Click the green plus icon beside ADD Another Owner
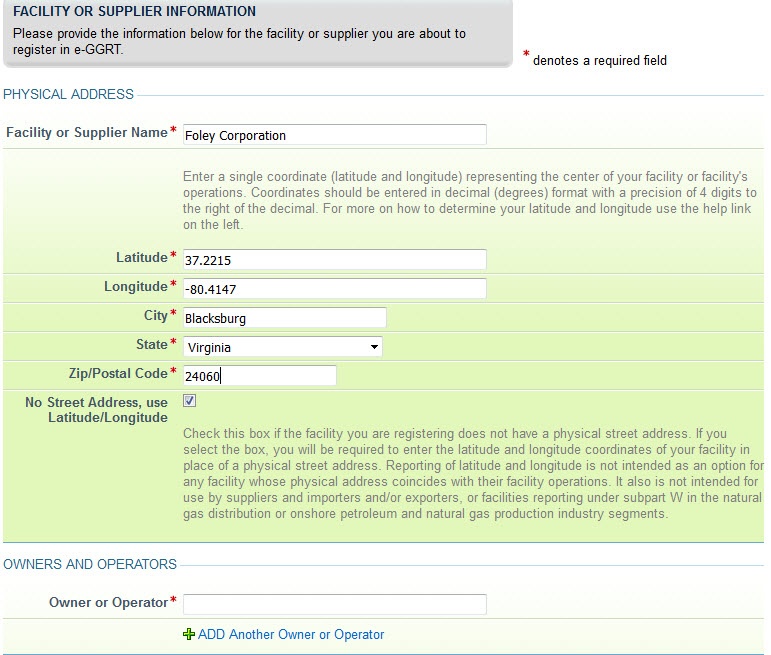The image size is (771, 655). pyautogui.click(x=188, y=634)
